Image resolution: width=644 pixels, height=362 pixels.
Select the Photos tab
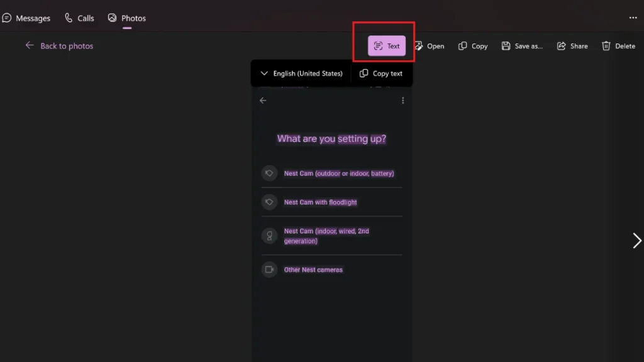tap(127, 18)
